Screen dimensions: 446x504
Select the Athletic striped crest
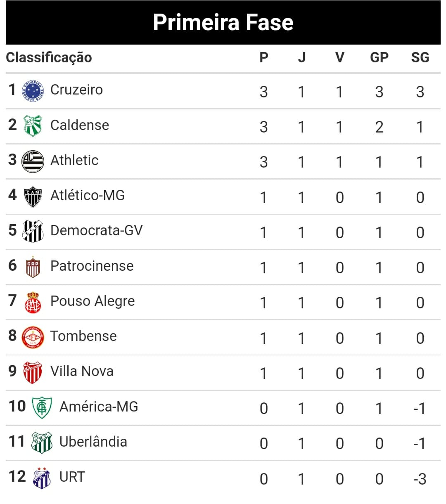pos(33,161)
